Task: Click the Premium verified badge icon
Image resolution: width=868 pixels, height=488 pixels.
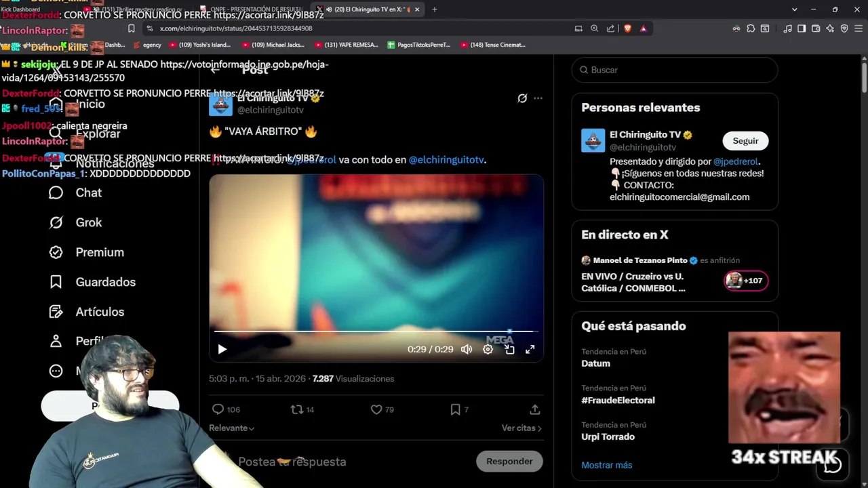Action: (x=56, y=252)
